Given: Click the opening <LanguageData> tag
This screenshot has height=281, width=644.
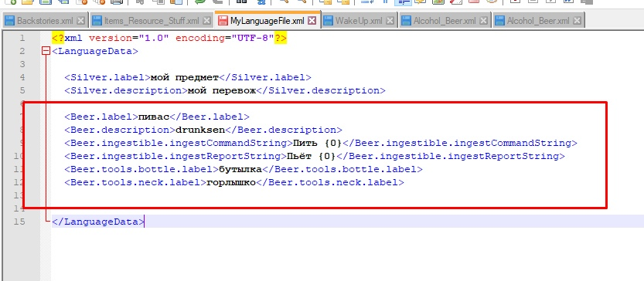Looking at the screenshot, I should 95,51.
